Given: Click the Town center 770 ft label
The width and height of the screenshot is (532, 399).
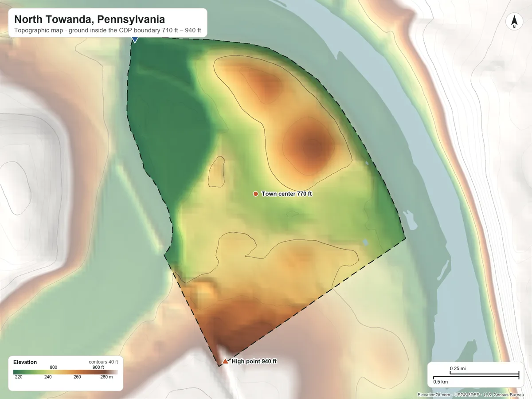Looking at the screenshot, I should pos(287,194).
